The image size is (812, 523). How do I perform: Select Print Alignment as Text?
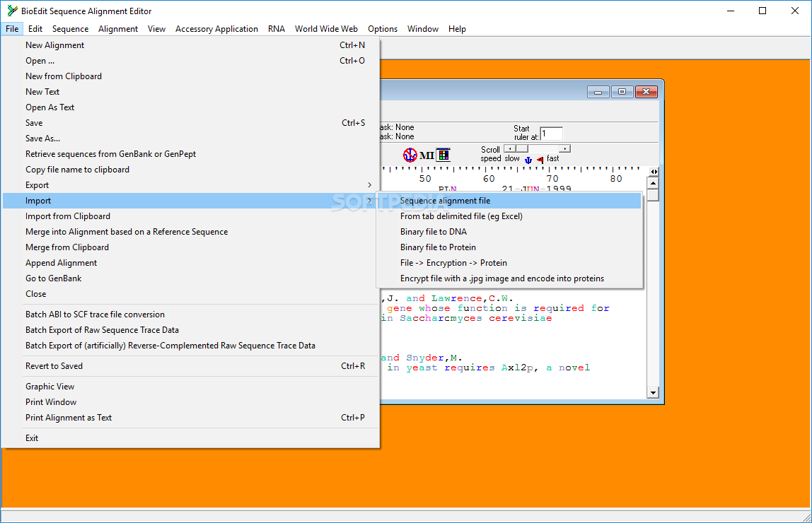191,418
